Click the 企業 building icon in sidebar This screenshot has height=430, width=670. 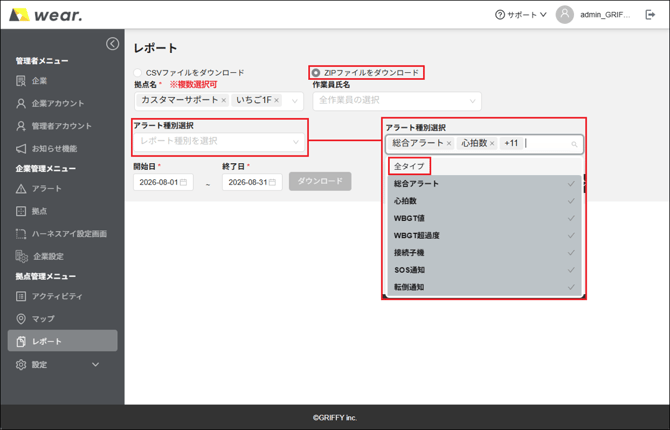click(21, 81)
